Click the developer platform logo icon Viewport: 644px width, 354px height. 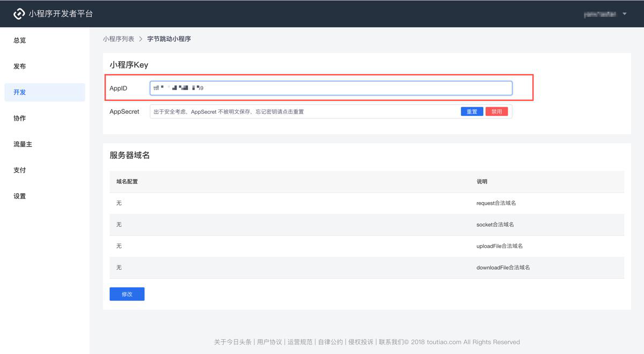19,13
